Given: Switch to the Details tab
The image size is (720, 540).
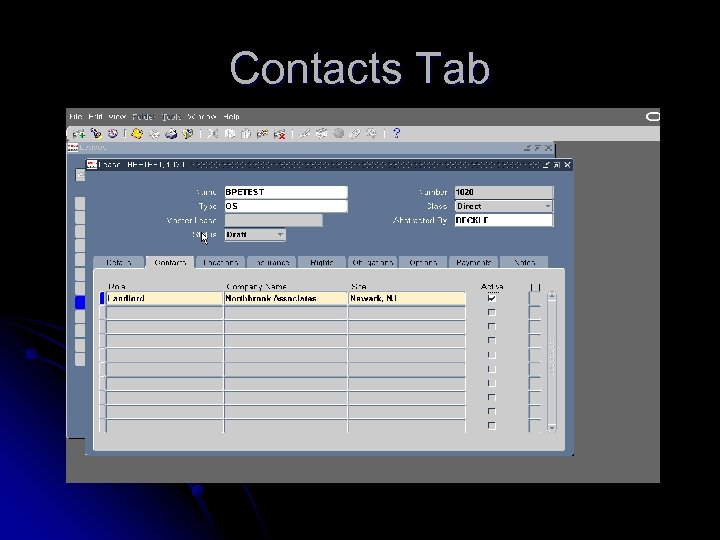Looking at the screenshot, I should [x=118, y=262].
